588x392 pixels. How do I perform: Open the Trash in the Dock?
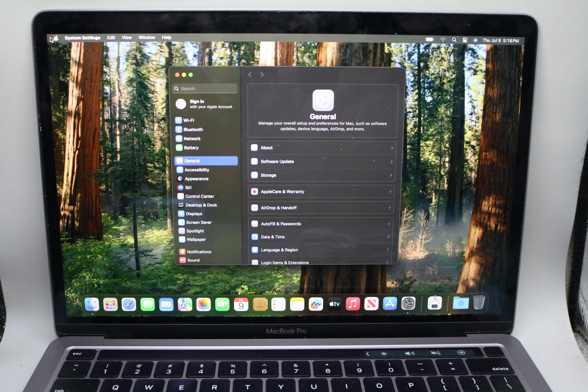tap(479, 302)
